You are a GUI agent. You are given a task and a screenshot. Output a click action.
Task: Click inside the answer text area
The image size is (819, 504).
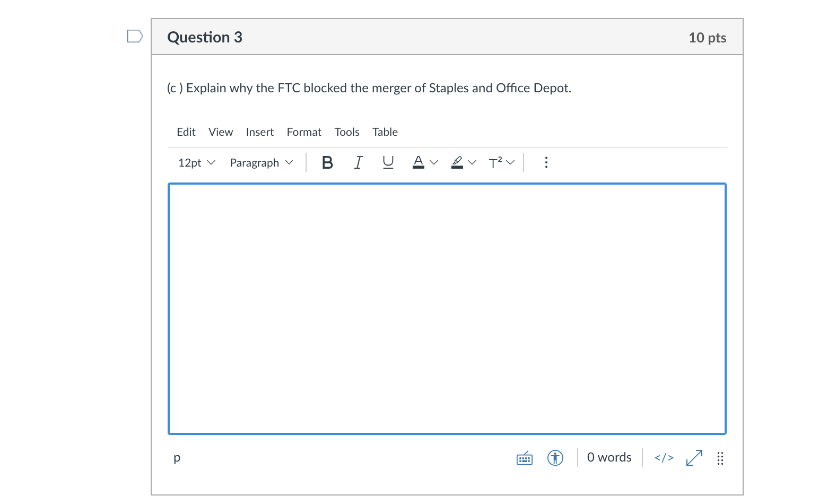tap(447, 309)
